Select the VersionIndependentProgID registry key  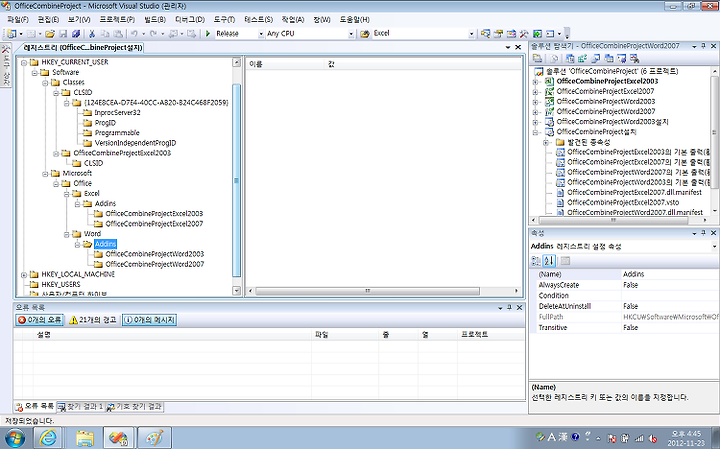tap(135, 143)
